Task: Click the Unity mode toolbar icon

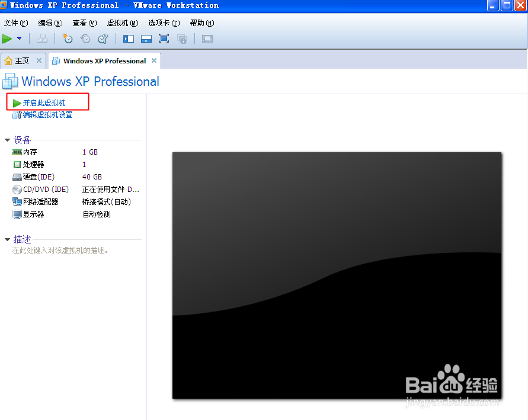Action: pyautogui.click(x=182, y=39)
